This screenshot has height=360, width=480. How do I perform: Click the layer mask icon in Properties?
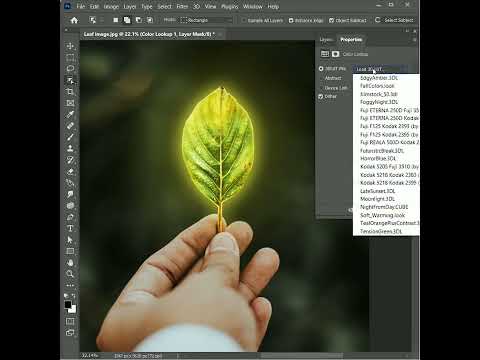point(335,54)
